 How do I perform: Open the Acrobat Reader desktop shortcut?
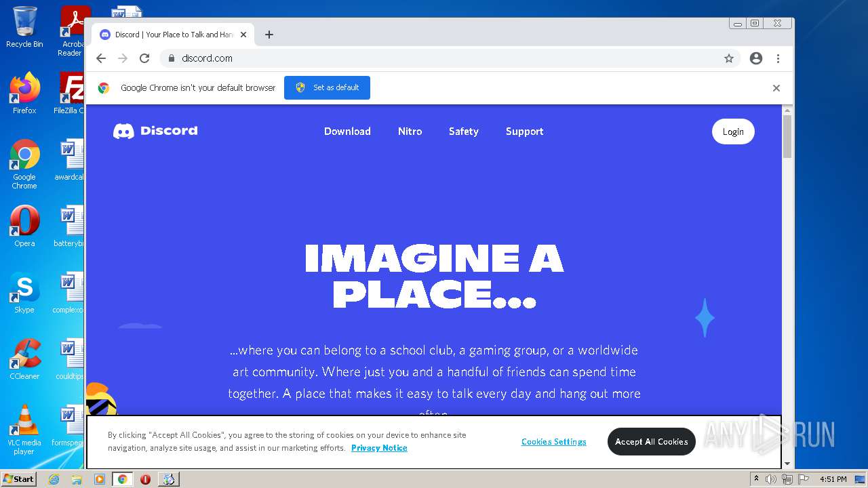72,31
